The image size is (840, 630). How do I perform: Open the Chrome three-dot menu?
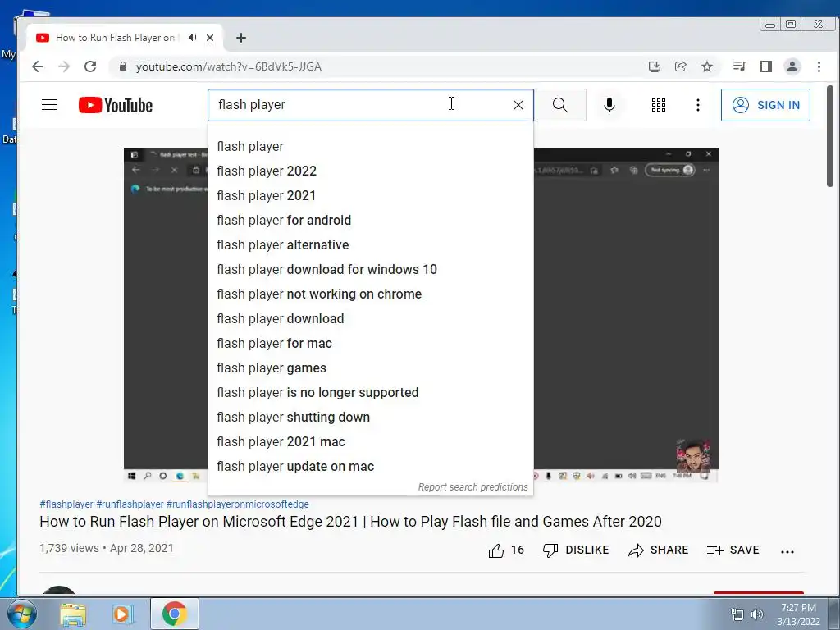click(819, 66)
